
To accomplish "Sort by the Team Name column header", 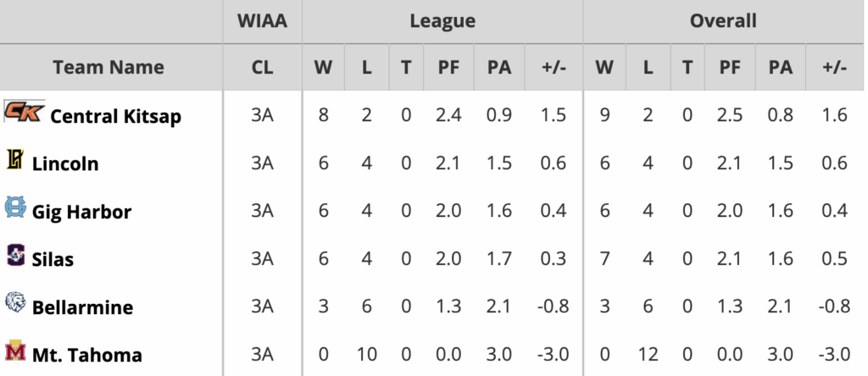I will pyautogui.click(x=108, y=67).
